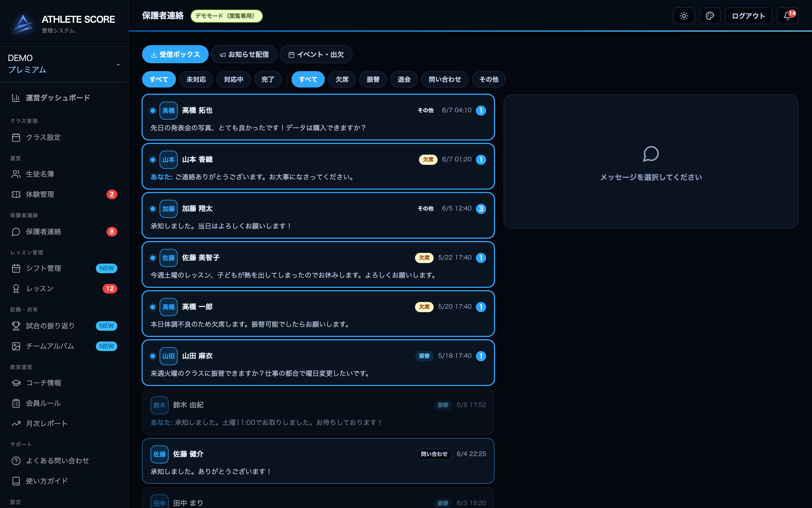Viewport: 812px width, 508px height.
Task: Filter messages by 完了 status
Action: point(268,80)
